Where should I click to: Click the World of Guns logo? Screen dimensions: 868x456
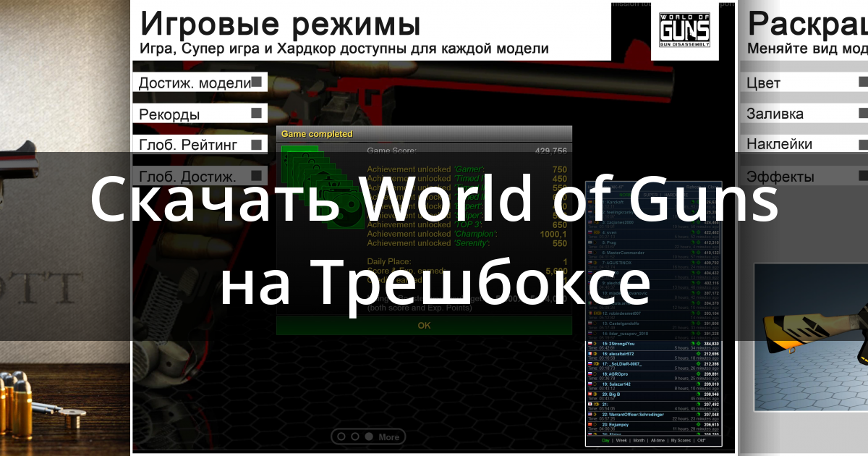684,30
